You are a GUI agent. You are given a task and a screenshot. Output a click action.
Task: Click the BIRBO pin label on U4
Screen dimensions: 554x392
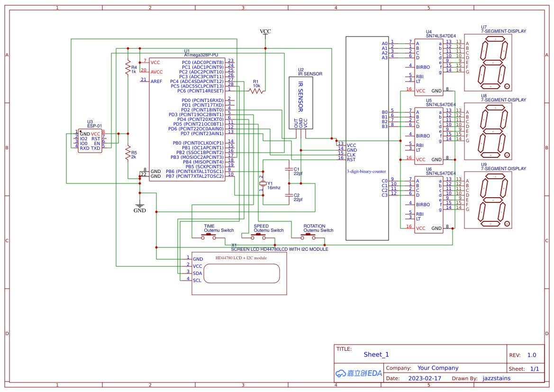coord(423,67)
